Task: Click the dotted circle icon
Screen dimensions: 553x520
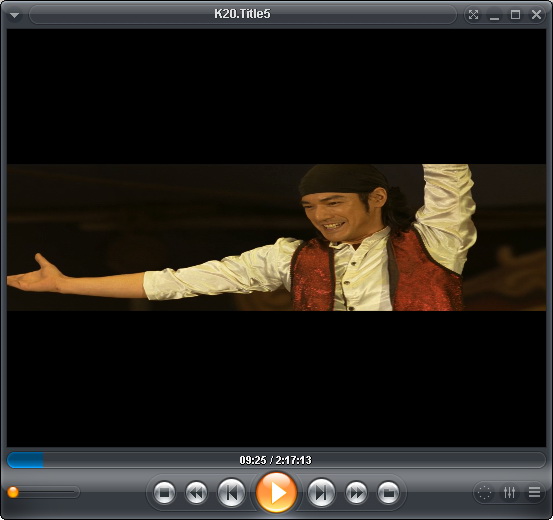Action: 484,492
